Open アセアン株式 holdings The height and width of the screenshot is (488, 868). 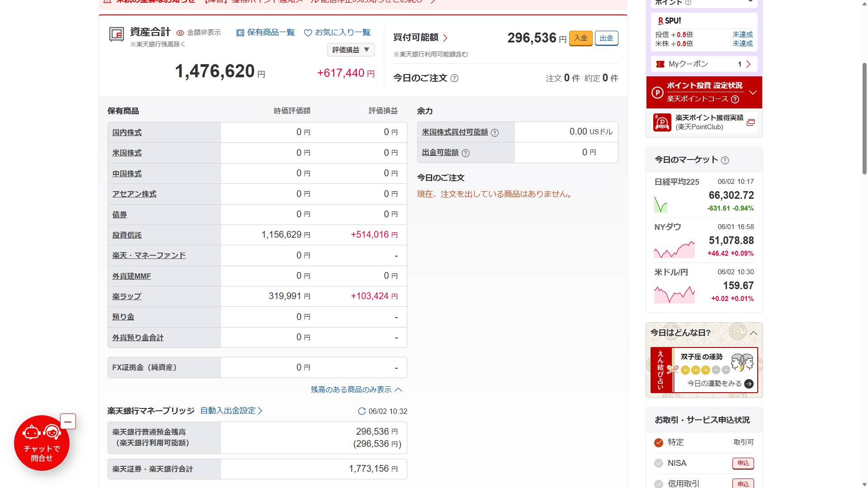[x=134, y=194]
